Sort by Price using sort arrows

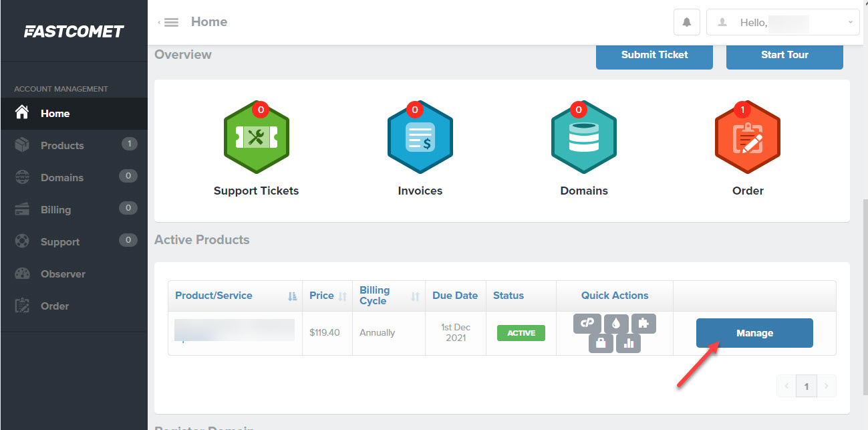[x=343, y=296]
